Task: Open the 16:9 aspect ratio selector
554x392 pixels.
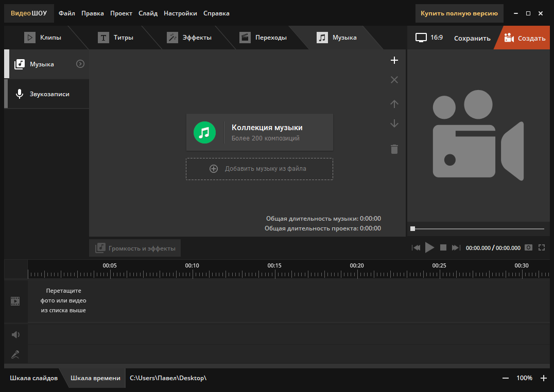Action: pos(429,38)
